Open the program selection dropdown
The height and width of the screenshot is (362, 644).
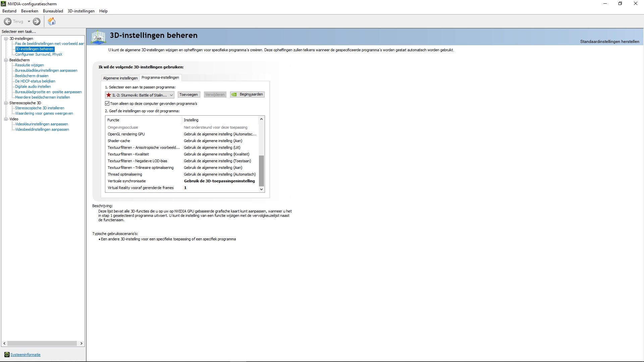(x=171, y=95)
